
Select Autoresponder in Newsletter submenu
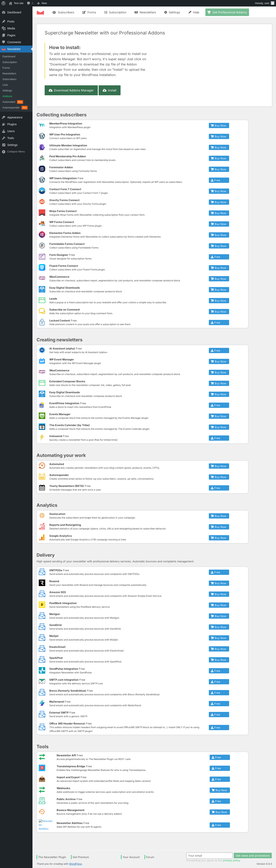pos(11,107)
